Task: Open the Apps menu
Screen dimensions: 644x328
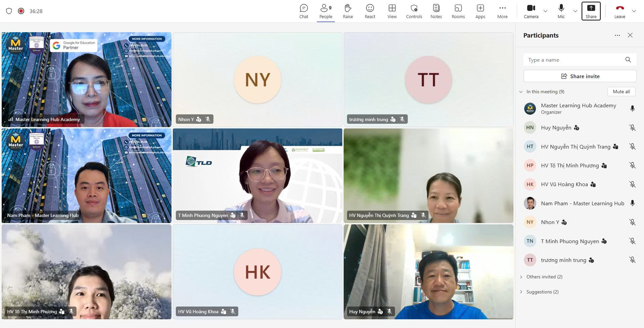Action: (480, 11)
